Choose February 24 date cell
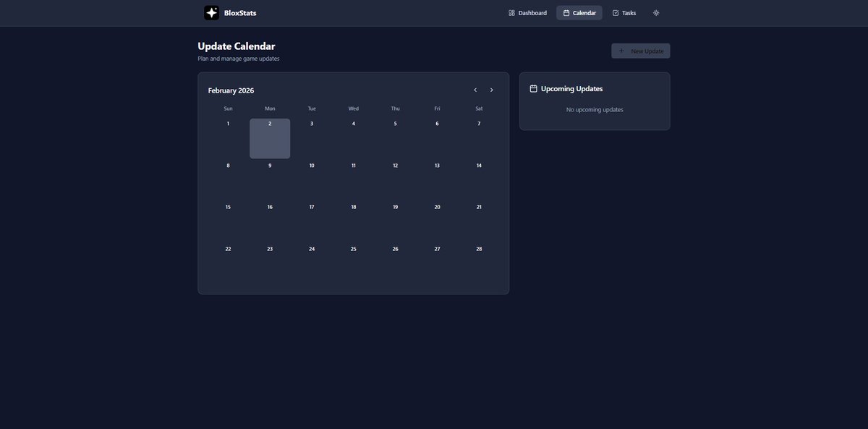868x429 pixels. coord(312,264)
